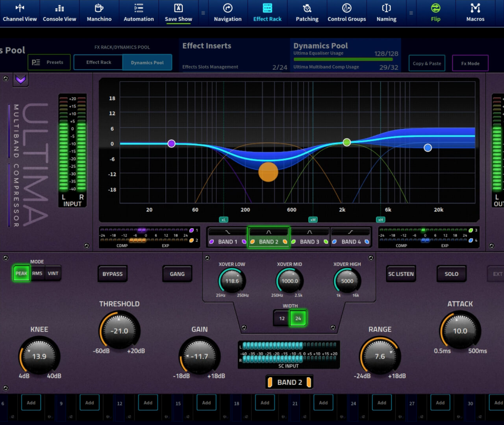Viewport: 504px width, 425px height.
Task: Click the orange Band 2 graph node
Action: (x=268, y=172)
